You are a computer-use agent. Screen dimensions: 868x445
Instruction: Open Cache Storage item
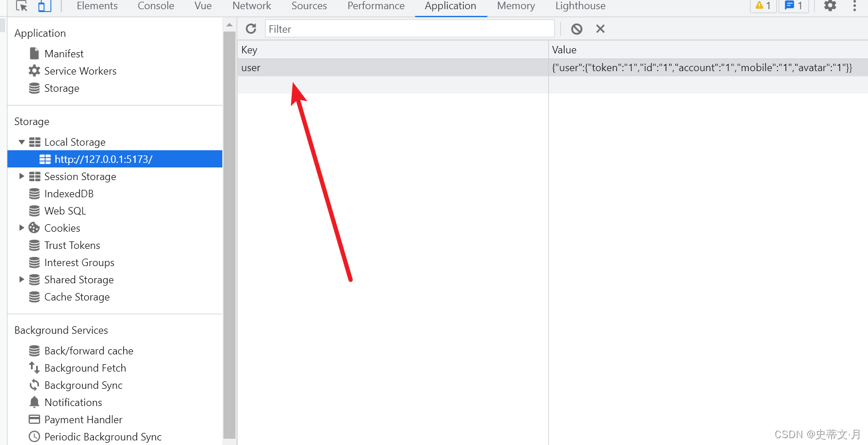click(77, 296)
